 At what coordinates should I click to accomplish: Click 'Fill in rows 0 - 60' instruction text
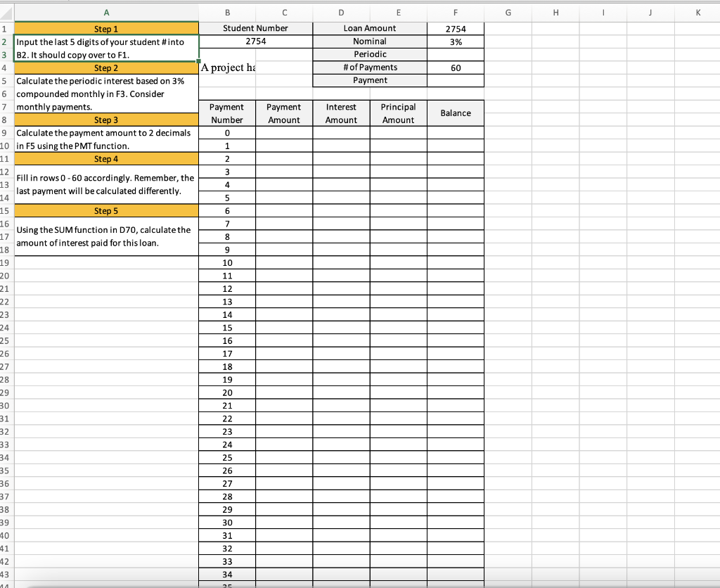point(105,184)
